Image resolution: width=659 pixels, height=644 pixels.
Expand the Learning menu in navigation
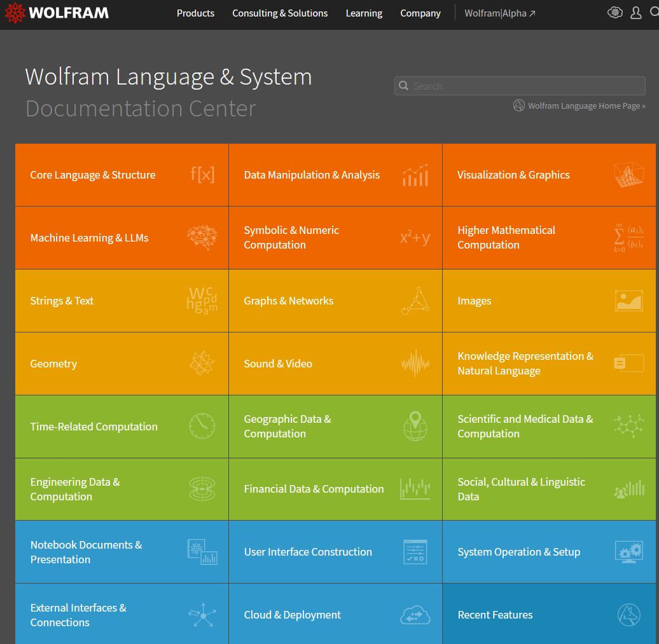click(x=364, y=13)
